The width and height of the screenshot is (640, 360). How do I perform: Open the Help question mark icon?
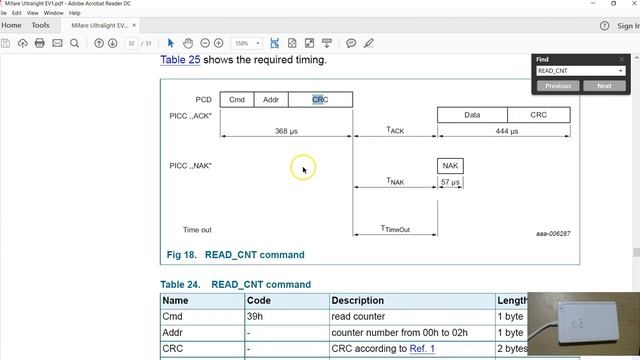pyautogui.click(x=604, y=26)
